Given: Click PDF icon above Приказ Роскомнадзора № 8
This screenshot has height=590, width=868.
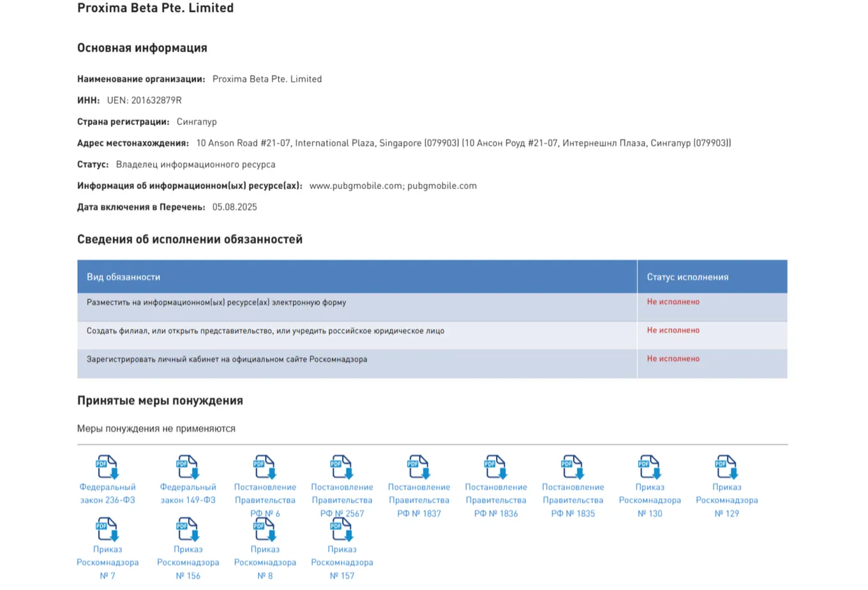Looking at the screenshot, I should point(264,529).
